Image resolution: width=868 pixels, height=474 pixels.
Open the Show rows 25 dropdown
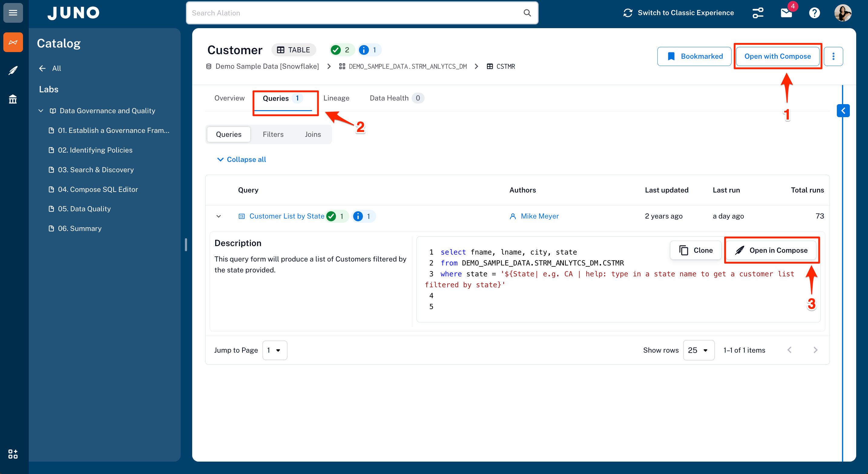point(699,350)
